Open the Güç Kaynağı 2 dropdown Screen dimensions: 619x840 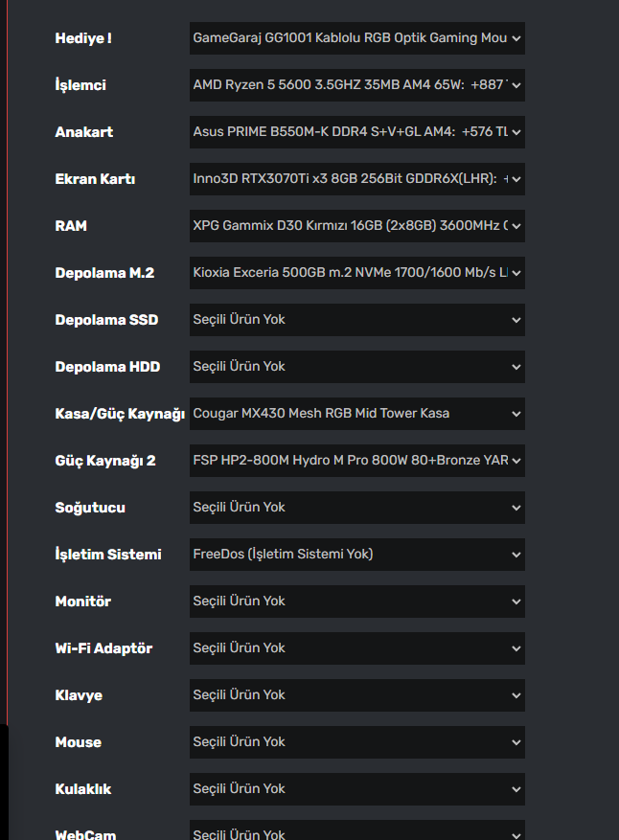(356, 461)
